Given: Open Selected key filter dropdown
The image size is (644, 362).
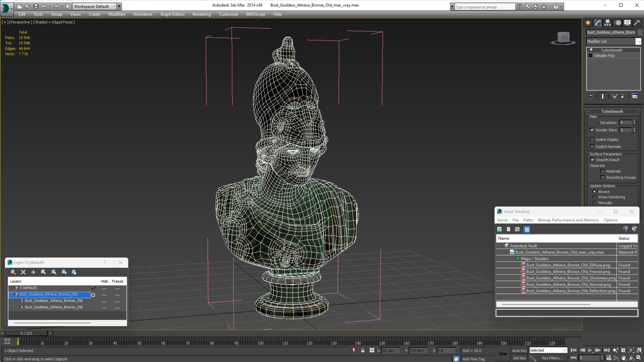Looking at the screenshot, I should pos(565,350).
